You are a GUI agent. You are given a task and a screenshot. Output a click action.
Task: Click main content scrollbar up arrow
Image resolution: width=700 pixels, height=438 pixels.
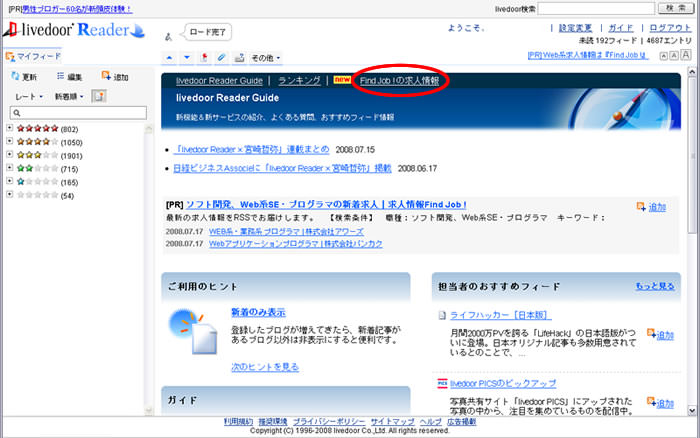tap(692, 71)
